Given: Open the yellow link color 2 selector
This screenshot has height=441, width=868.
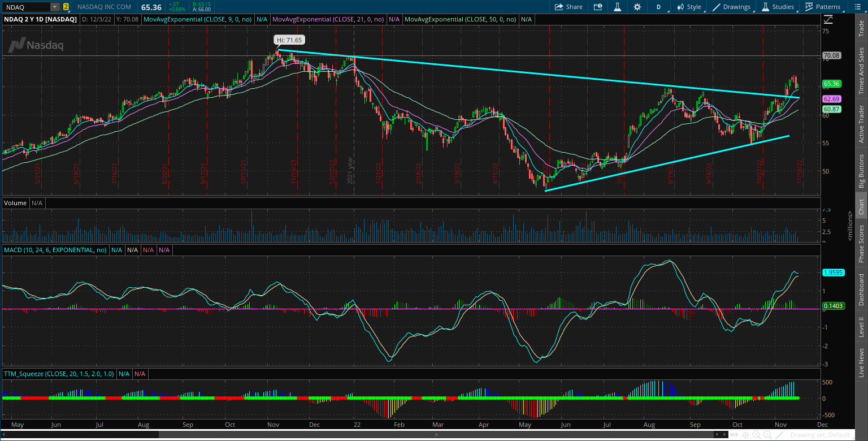Looking at the screenshot, I should pyautogui.click(x=66, y=7).
